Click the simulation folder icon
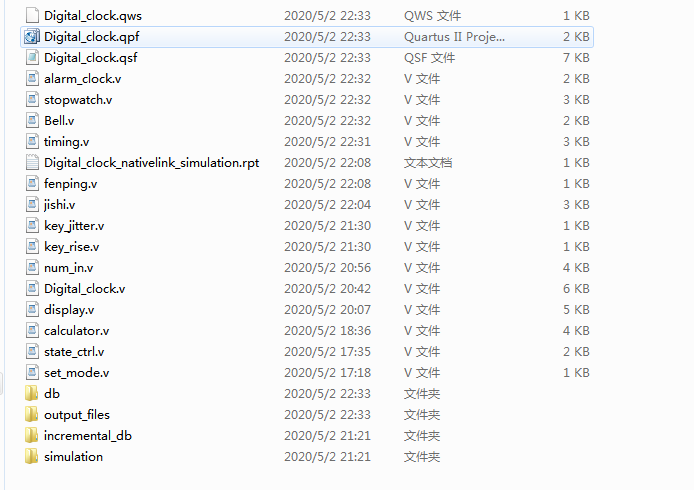 [32, 456]
